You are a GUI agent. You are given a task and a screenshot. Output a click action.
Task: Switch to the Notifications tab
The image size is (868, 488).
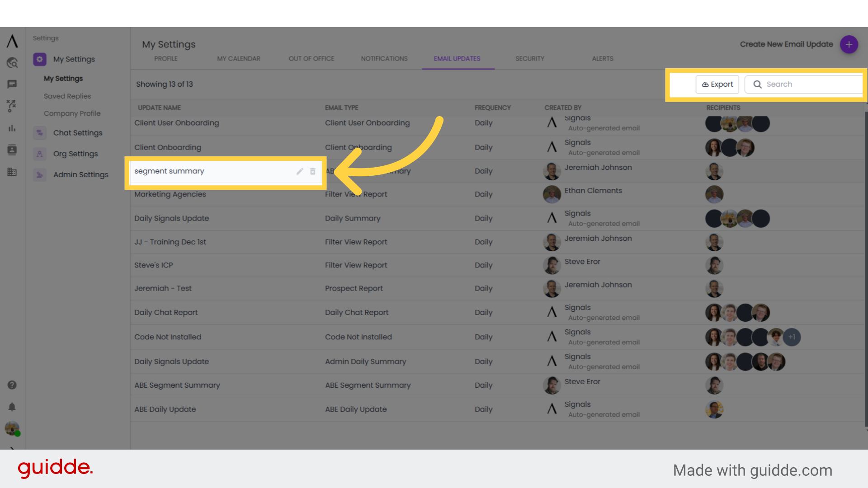click(x=384, y=59)
